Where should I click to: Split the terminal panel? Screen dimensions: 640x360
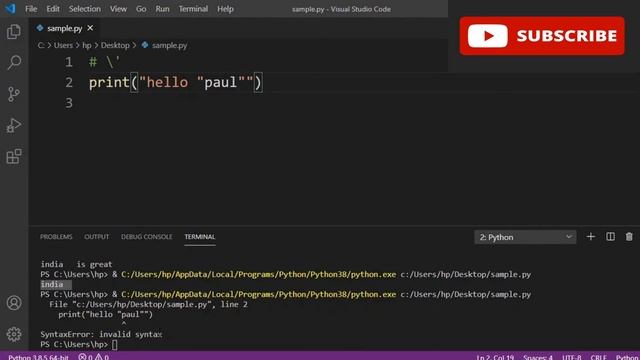tap(610, 237)
